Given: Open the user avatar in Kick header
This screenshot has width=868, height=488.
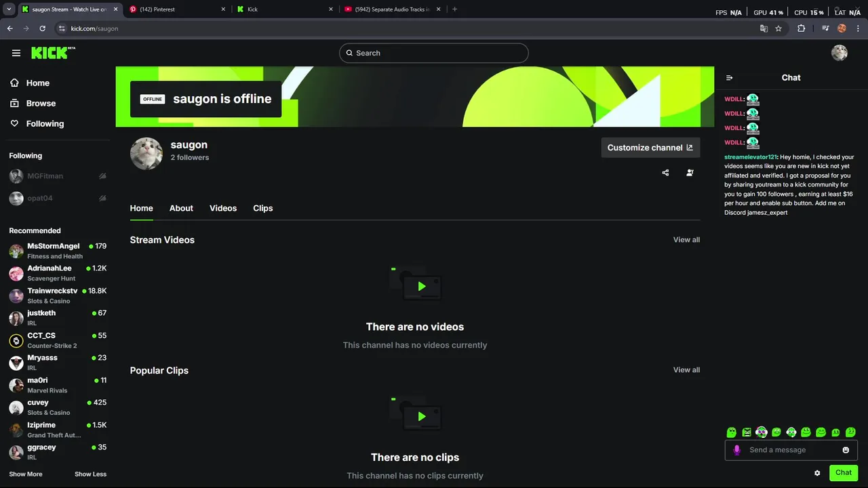Looking at the screenshot, I should (840, 53).
